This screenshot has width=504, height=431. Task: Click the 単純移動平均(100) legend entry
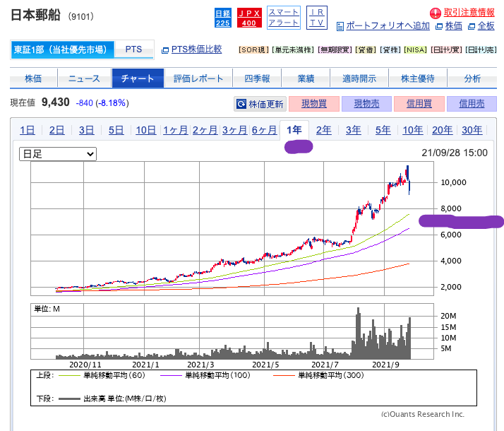coord(205,375)
